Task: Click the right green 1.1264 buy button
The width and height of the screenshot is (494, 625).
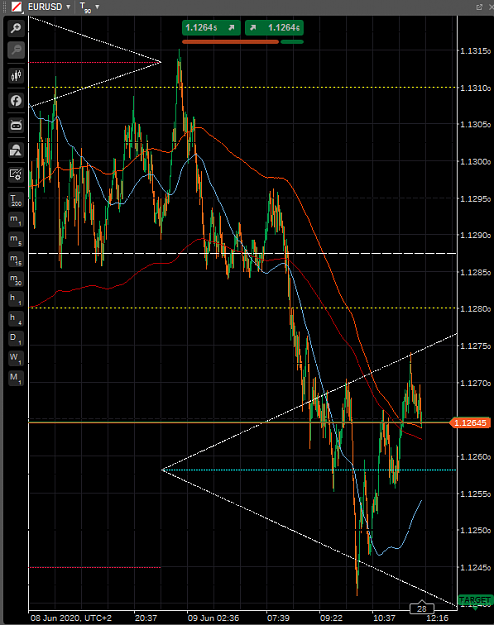Action: 274,28
